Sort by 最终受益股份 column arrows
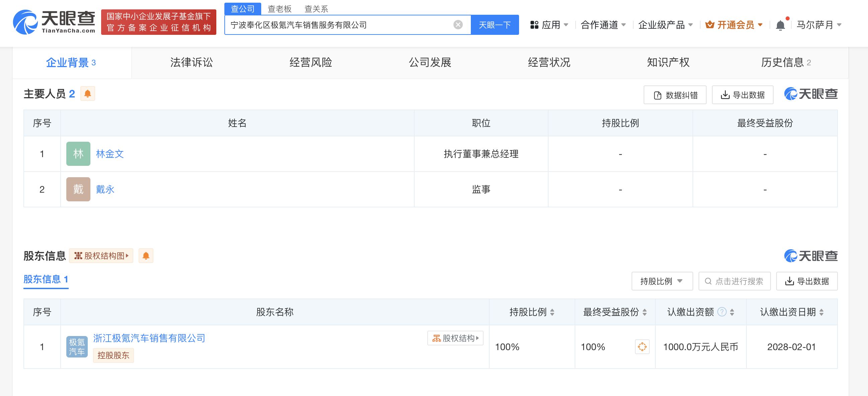Viewport: 868px width, 396px height. [x=645, y=312]
